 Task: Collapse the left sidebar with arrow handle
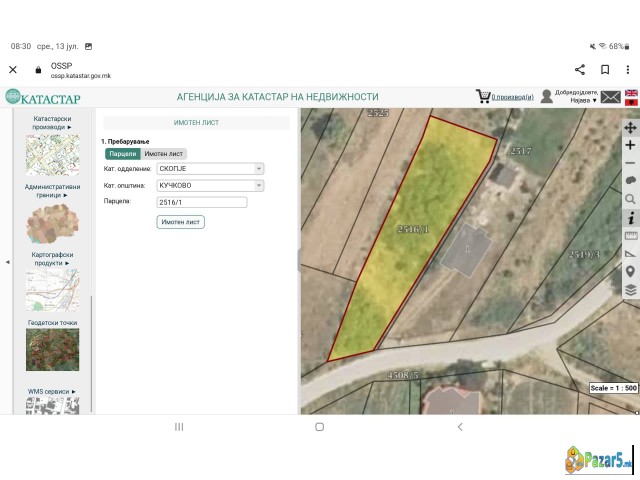pyautogui.click(x=8, y=262)
